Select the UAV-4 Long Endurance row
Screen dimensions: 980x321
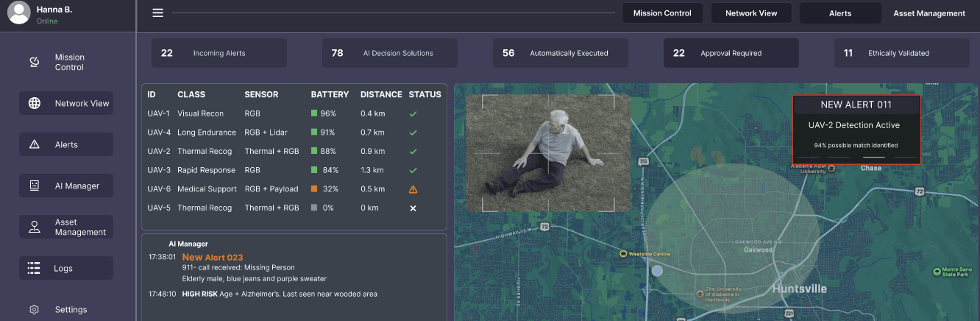294,133
